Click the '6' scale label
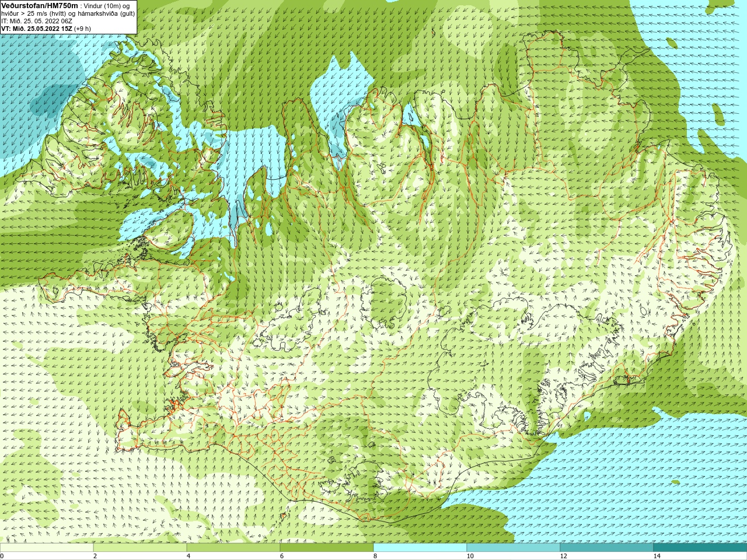 (x=282, y=556)
